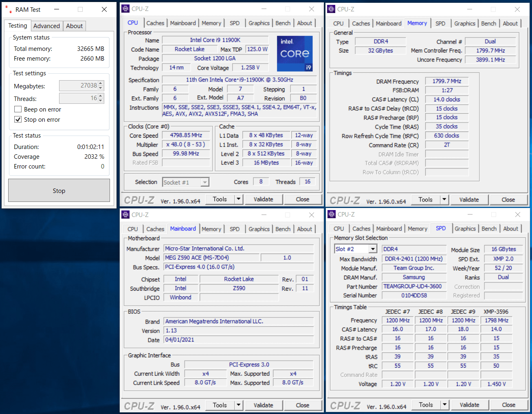Open Slot #2 memory slot dropdown
The height and width of the screenshot is (414, 532).
click(373, 249)
